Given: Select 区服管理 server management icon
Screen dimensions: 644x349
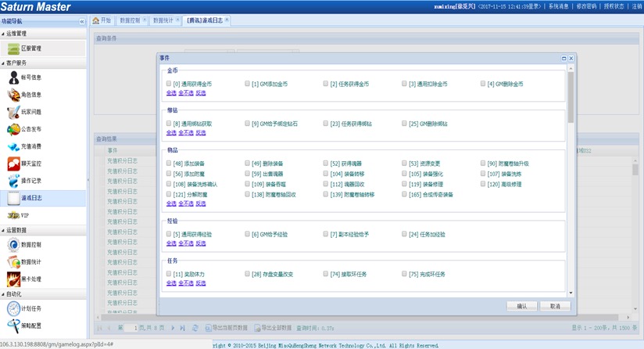Looking at the screenshot, I should pyautogui.click(x=14, y=48).
